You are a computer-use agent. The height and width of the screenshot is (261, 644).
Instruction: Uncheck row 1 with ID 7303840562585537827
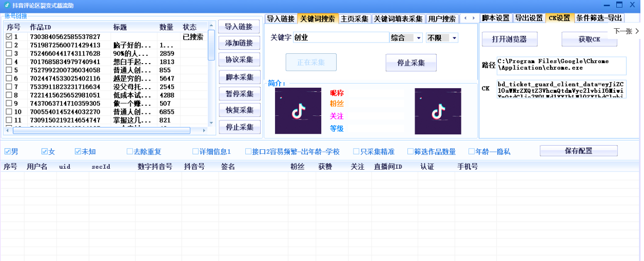[9, 37]
